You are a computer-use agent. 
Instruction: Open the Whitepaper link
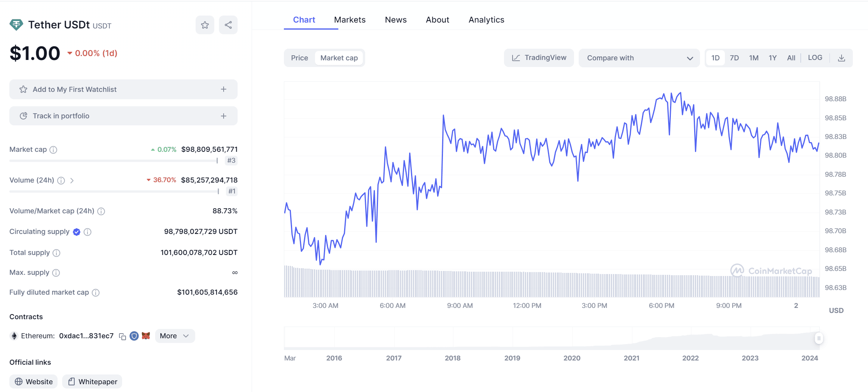(92, 382)
